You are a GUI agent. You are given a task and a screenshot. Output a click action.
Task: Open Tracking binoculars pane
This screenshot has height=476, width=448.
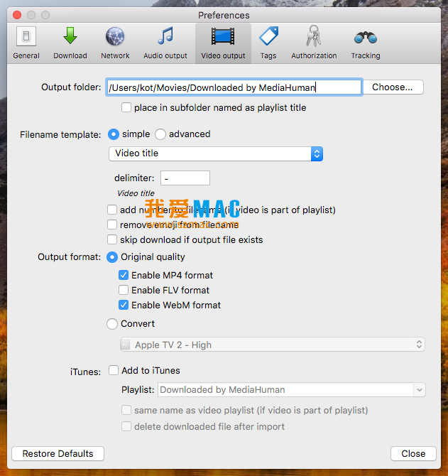(365, 43)
